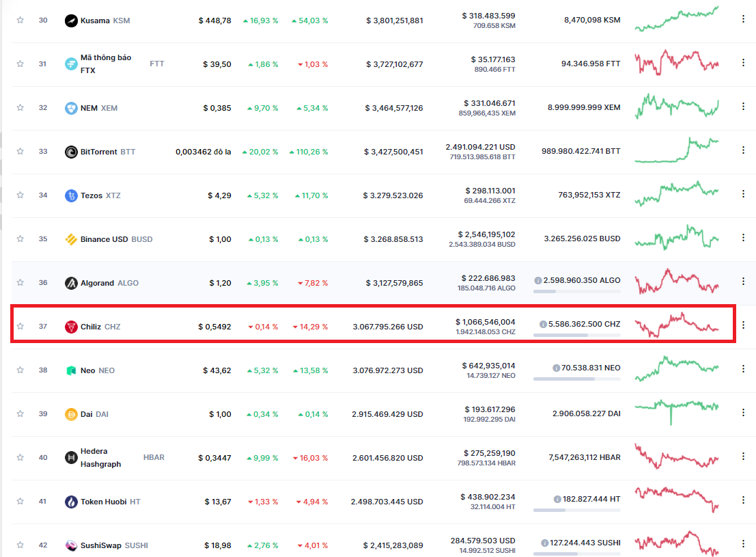
Task: Open Algorand row three-dot menu
Action: (x=743, y=282)
